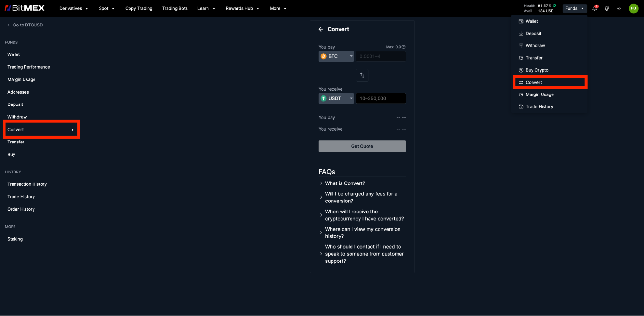This screenshot has width=644, height=316.
Task: Expand the BTC currency selector
Action: (x=336, y=56)
